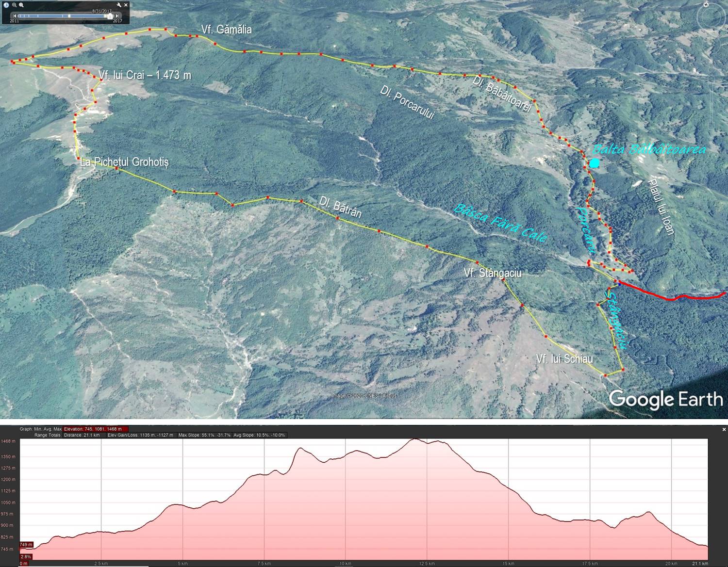
Task: Click the Avg Slope stat box
Action: [x=259, y=435]
